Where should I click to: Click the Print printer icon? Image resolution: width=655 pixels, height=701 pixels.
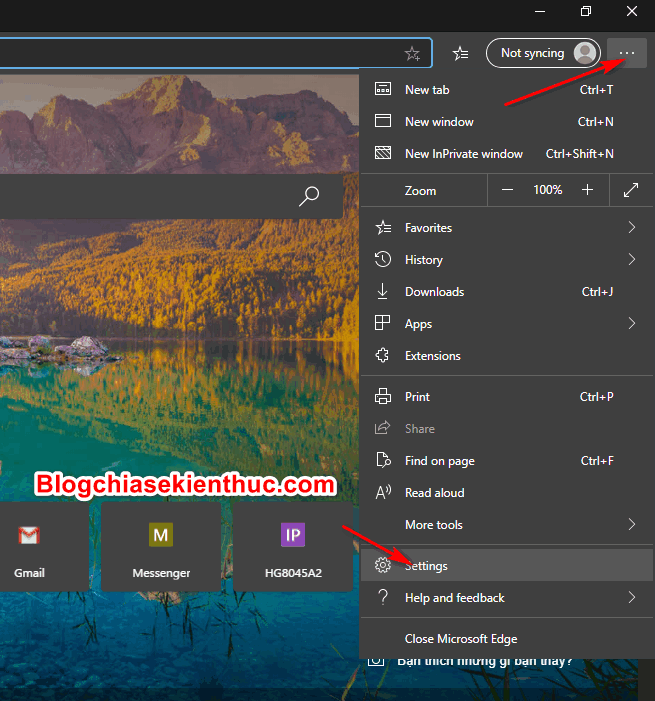coord(383,397)
